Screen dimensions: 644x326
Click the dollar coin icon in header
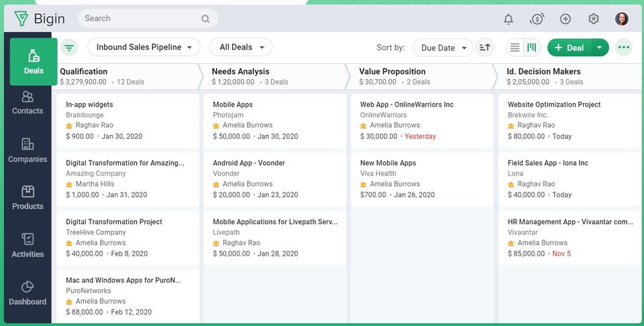click(x=537, y=19)
